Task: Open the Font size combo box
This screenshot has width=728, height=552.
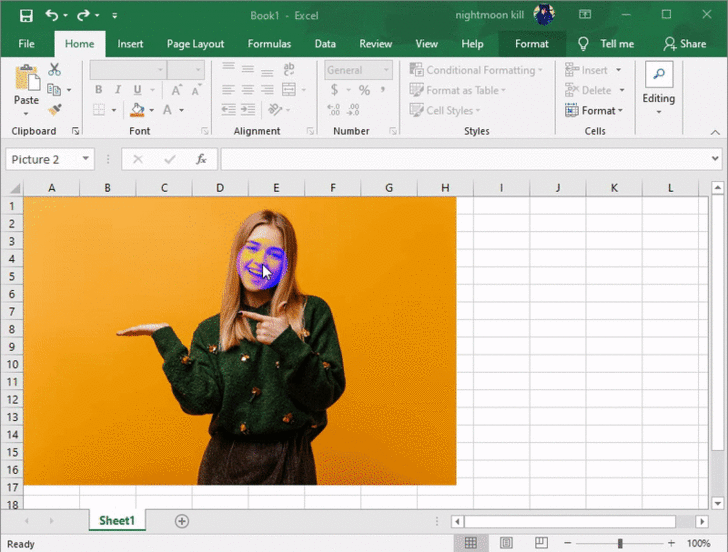Action: 186,70
